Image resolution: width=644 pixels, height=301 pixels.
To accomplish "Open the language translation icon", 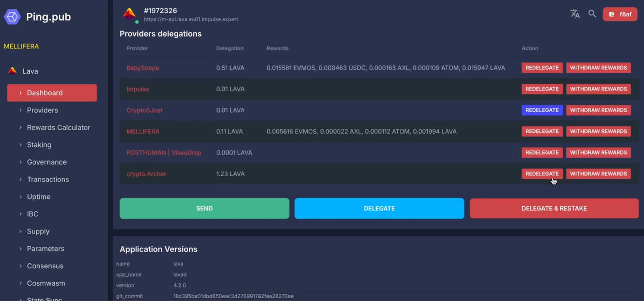I will point(575,14).
